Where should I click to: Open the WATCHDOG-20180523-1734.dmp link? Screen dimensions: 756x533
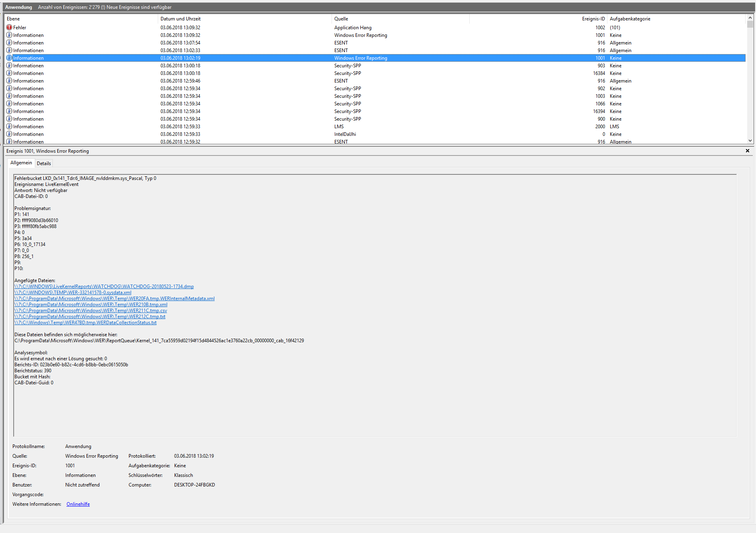click(104, 287)
